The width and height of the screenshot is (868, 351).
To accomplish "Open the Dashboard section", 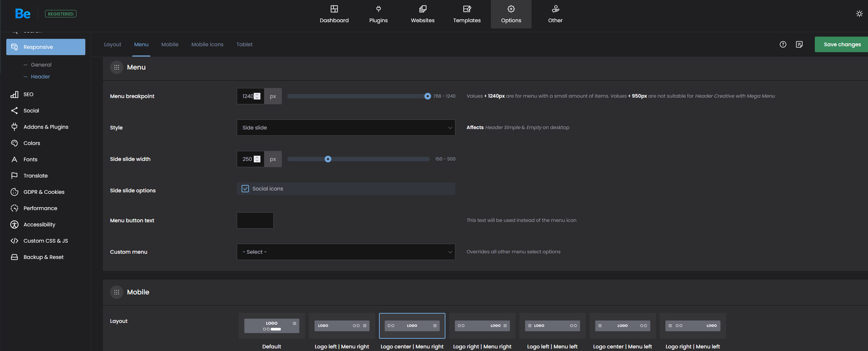I will point(334,14).
